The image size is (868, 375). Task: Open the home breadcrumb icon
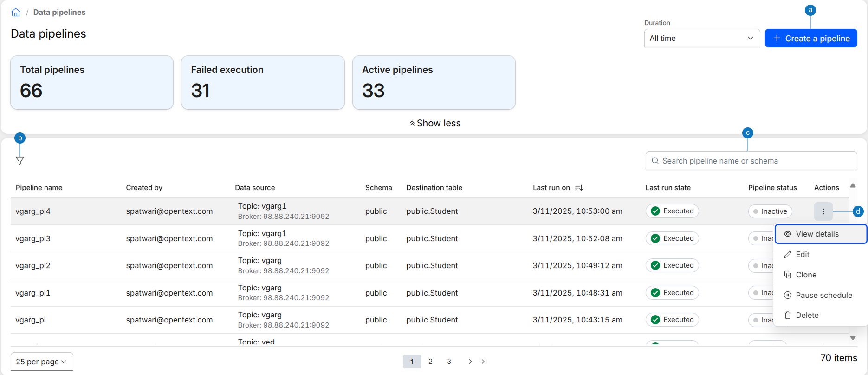pos(16,13)
